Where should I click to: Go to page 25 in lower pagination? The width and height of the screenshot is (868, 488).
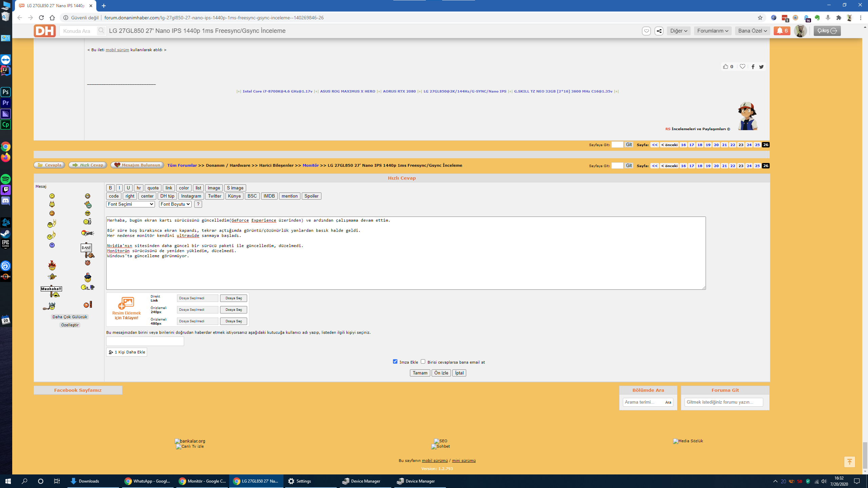pos(757,166)
